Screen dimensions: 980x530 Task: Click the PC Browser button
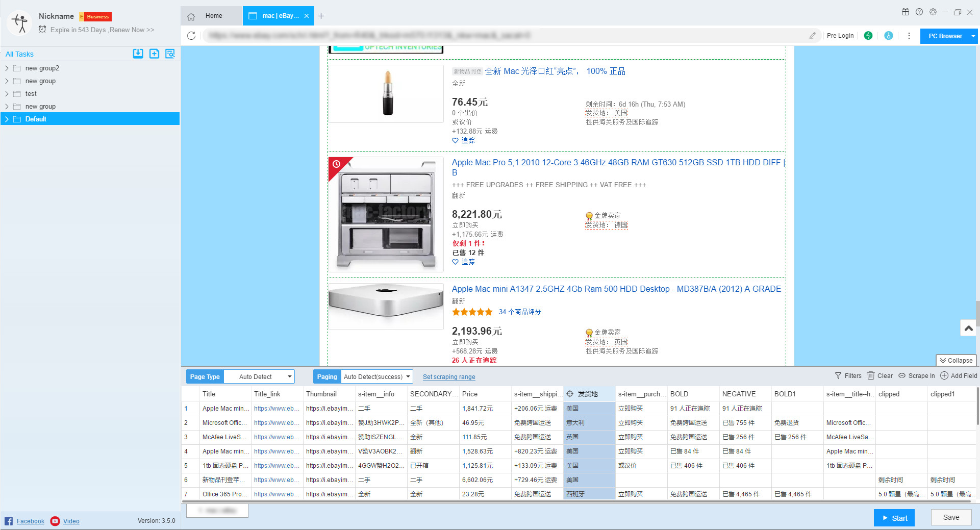pyautogui.click(x=945, y=36)
